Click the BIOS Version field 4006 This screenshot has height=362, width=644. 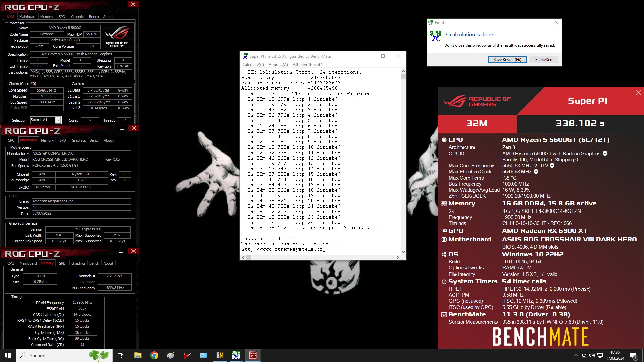tap(81, 207)
